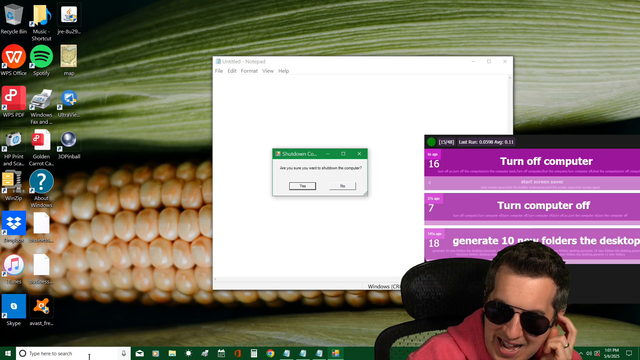
Task: Open Notepad's View menu
Action: click(x=268, y=71)
